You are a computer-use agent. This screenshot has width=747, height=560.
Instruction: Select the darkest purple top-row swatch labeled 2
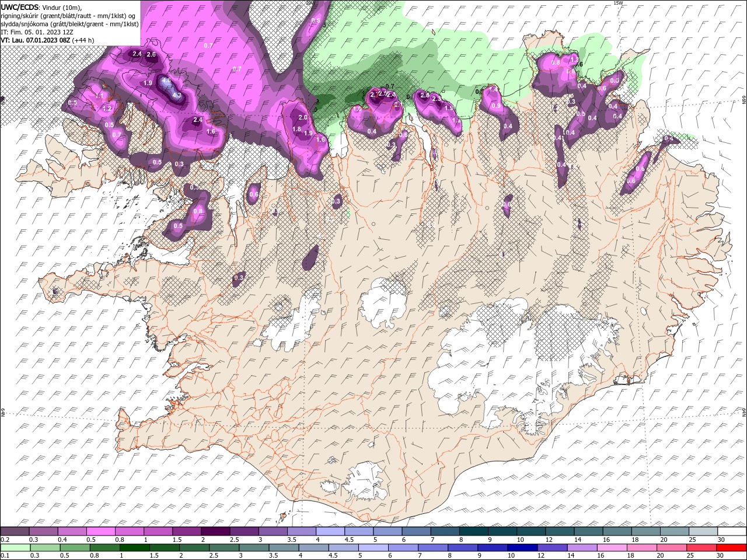point(215,531)
